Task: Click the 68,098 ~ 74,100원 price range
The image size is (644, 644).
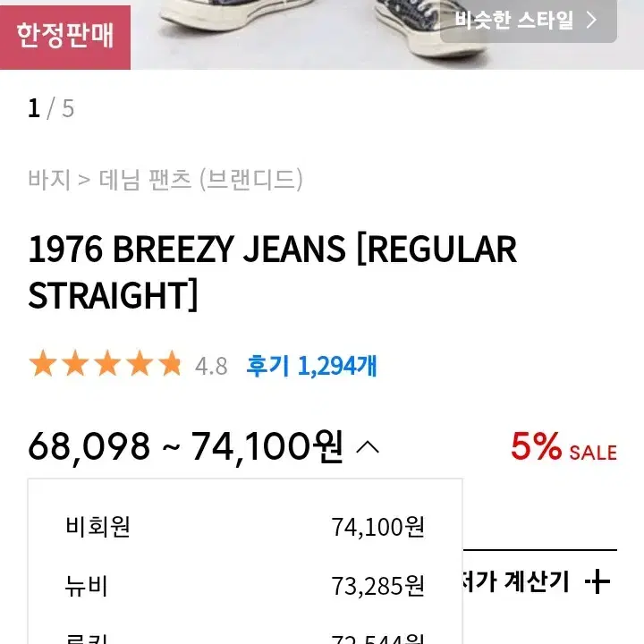Action: click(185, 447)
